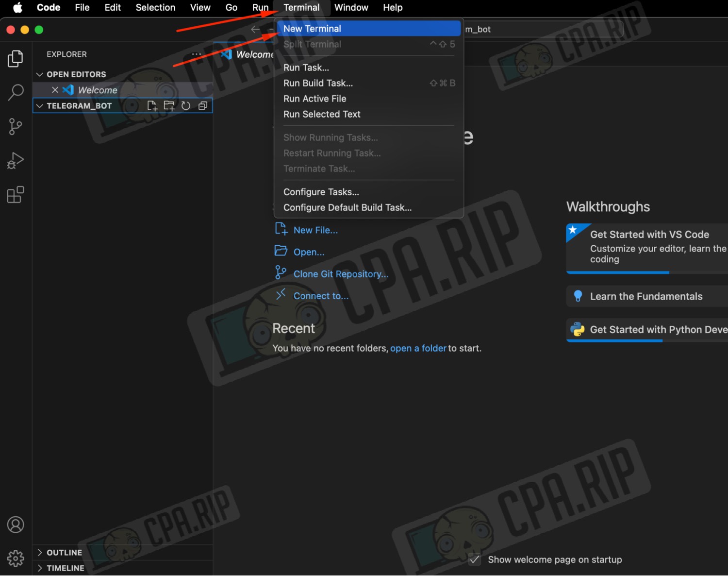The image size is (728, 576).
Task: Open the Explorer view in activity bar
Action: pyautogui.click(x=16, y=58)
